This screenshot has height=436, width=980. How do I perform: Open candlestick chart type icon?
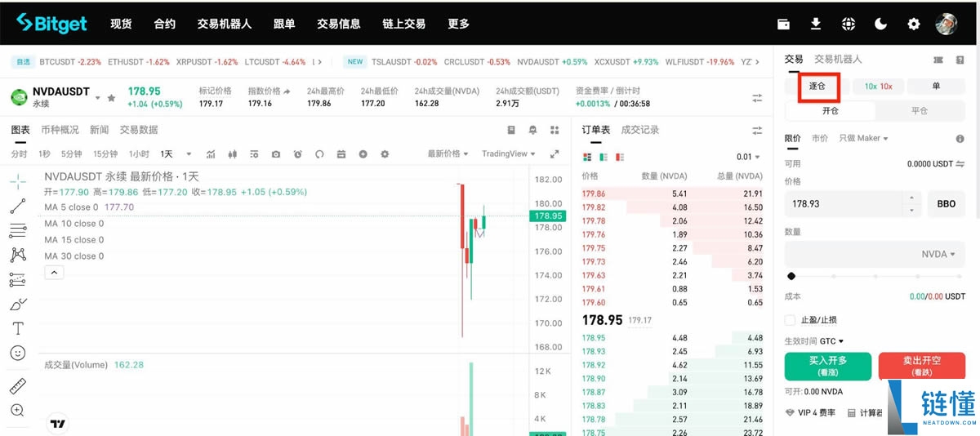[x=233, y=153]
